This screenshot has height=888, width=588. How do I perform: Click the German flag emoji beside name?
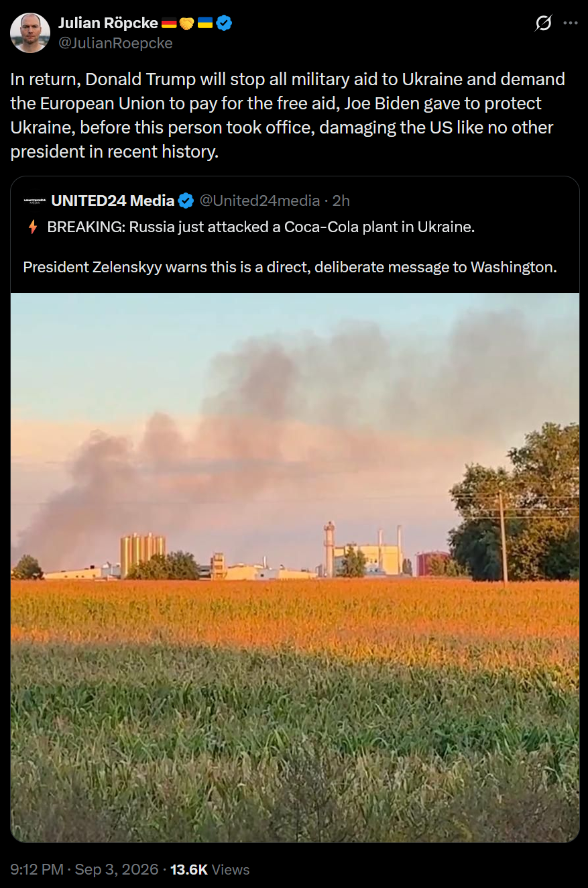coord(169,23)
